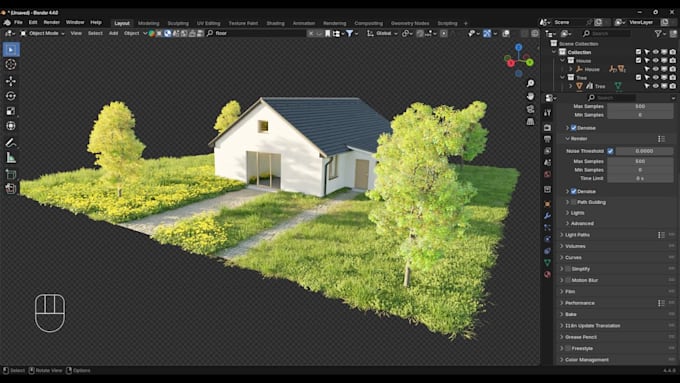
Task: Open the Render properties tab
Action: point(547,128)
